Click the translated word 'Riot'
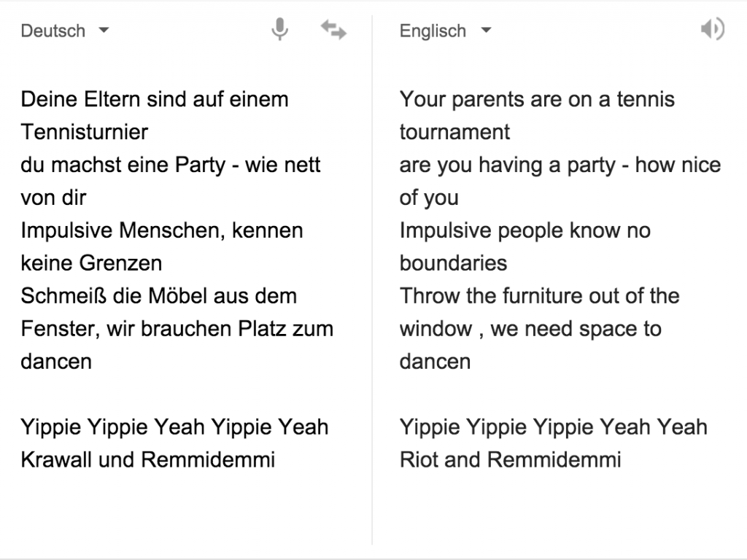 [416, 459]
